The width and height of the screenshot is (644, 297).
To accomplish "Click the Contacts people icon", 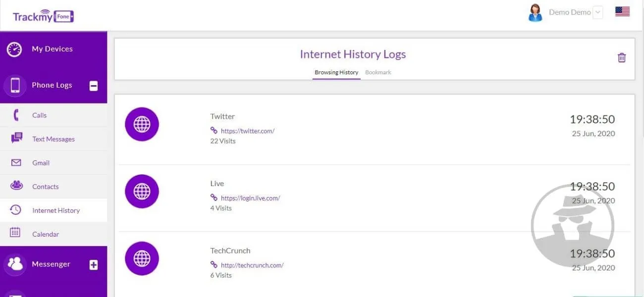I will (16, 186).
